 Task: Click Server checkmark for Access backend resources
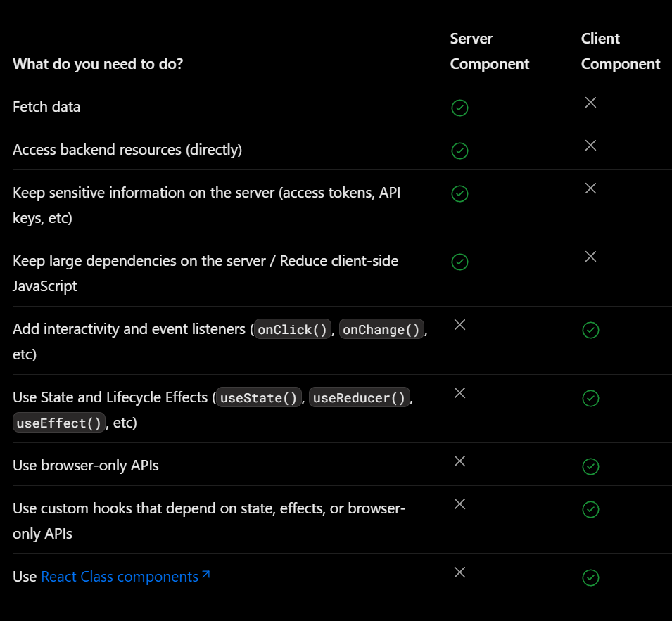tap(459, 151)
